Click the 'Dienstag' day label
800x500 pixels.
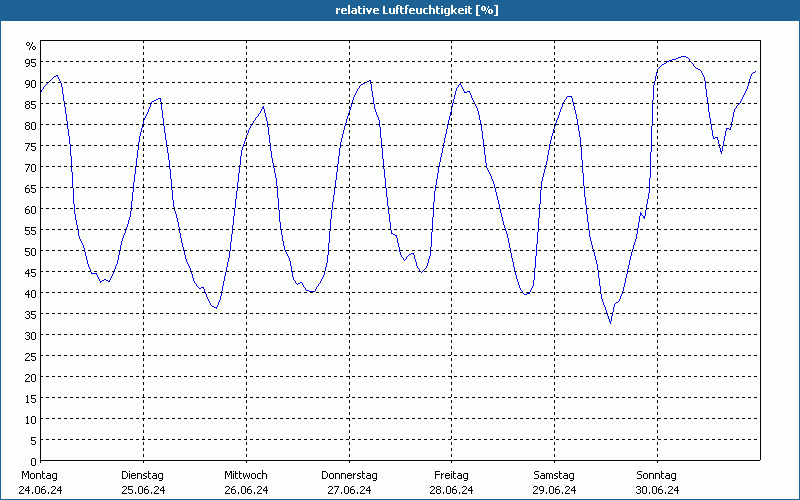pyautogui.click(x=142, y=476)
